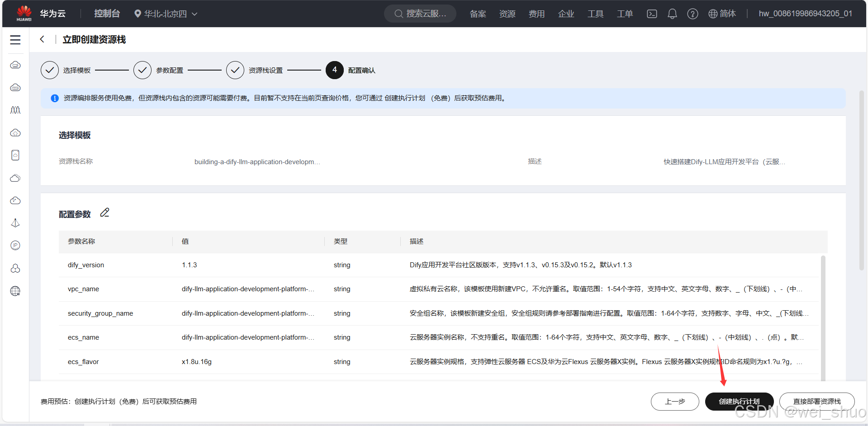Screen dimensions: 868x426
Task: Click the description 快速搭建Dify-LLM应用开发平台
Action: [724, 162]
